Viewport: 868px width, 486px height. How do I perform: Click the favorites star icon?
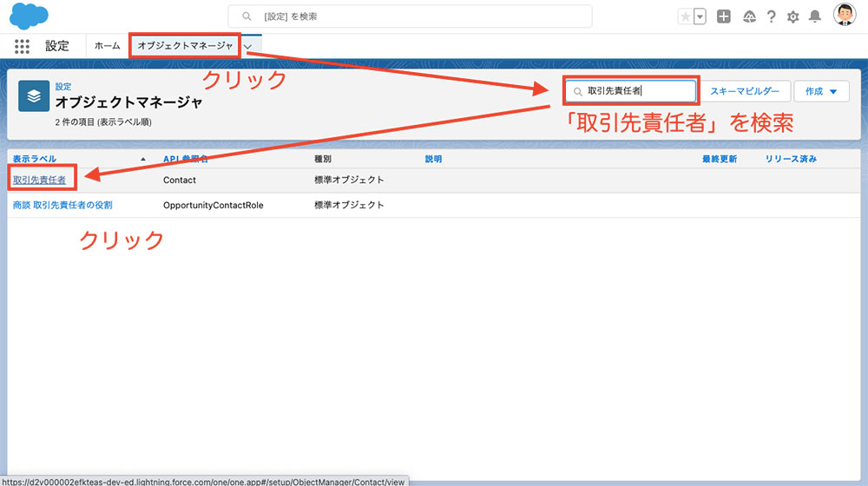686,16
